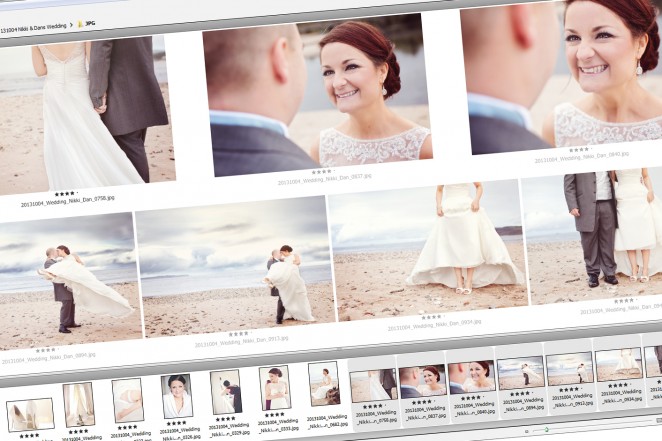Click filmstrip label Nikki...n_0837.jpg

coord(425,417)
